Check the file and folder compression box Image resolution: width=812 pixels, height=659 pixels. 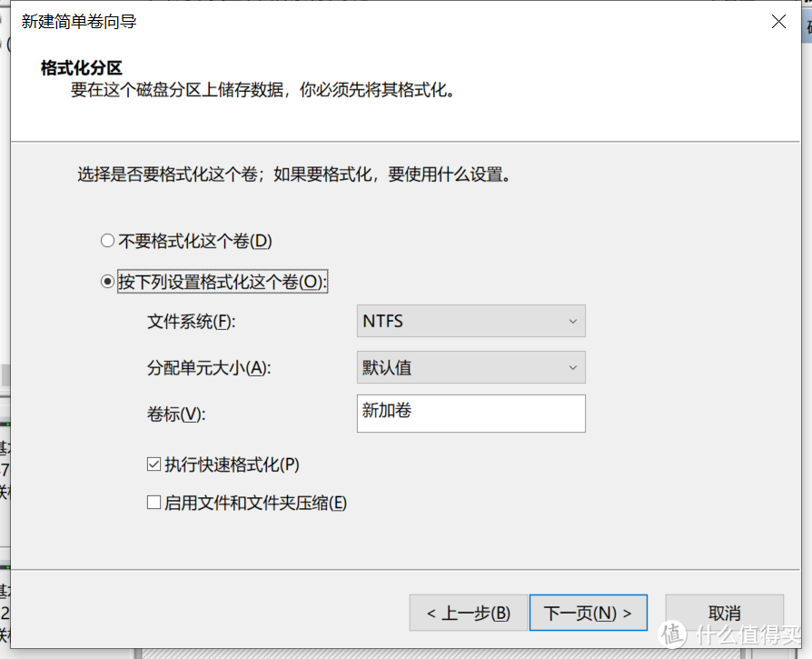[153, 501]
